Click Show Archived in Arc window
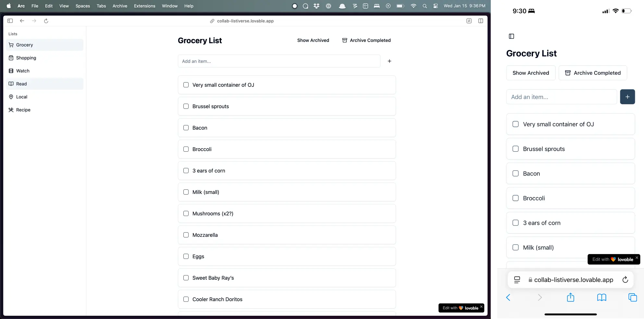The height and width of the screenshot is (319, 644). pos(313,40)
